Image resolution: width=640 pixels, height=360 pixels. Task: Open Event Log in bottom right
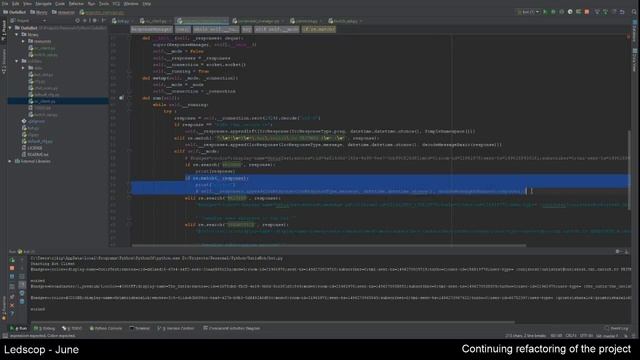[x=616, y=328]
